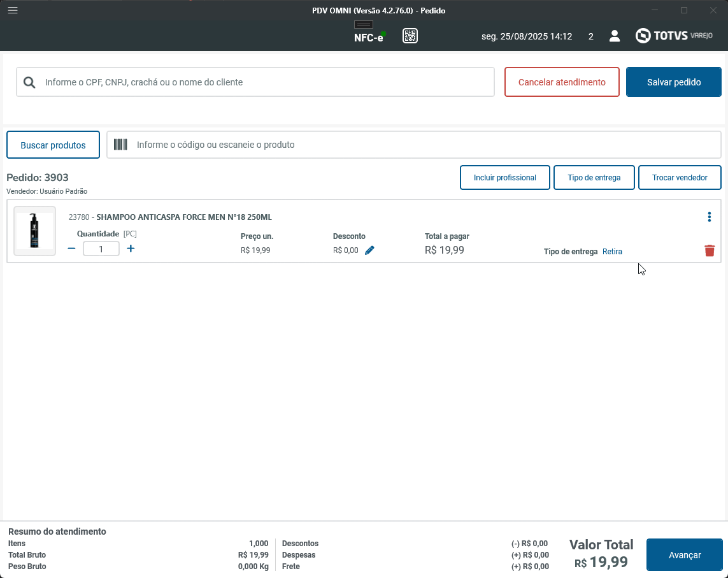
Task: Click the unit price R$ 19,99
Action: pos(255,250)
